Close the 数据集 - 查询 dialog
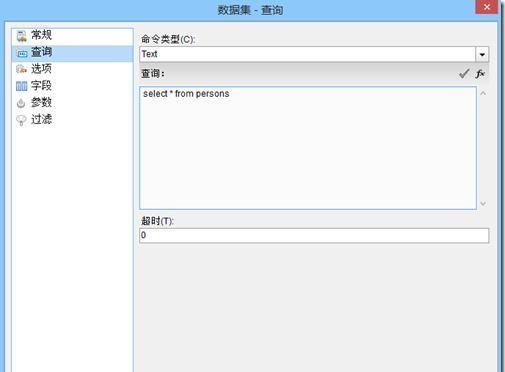This screenshot has width=505, height=372. (487, 7)
